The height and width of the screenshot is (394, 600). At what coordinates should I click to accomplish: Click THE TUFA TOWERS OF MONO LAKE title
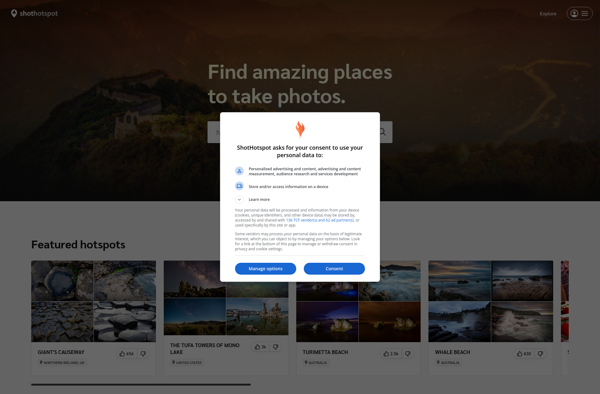(x=205, y=348)
